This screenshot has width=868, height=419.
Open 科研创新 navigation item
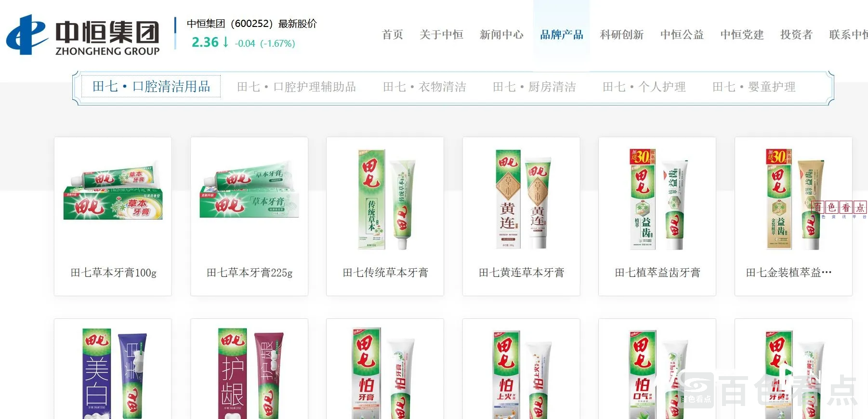point(622,35)
